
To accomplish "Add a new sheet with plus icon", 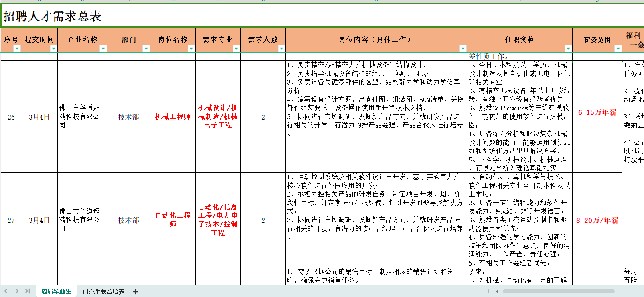I will click(x=136, y=292).
